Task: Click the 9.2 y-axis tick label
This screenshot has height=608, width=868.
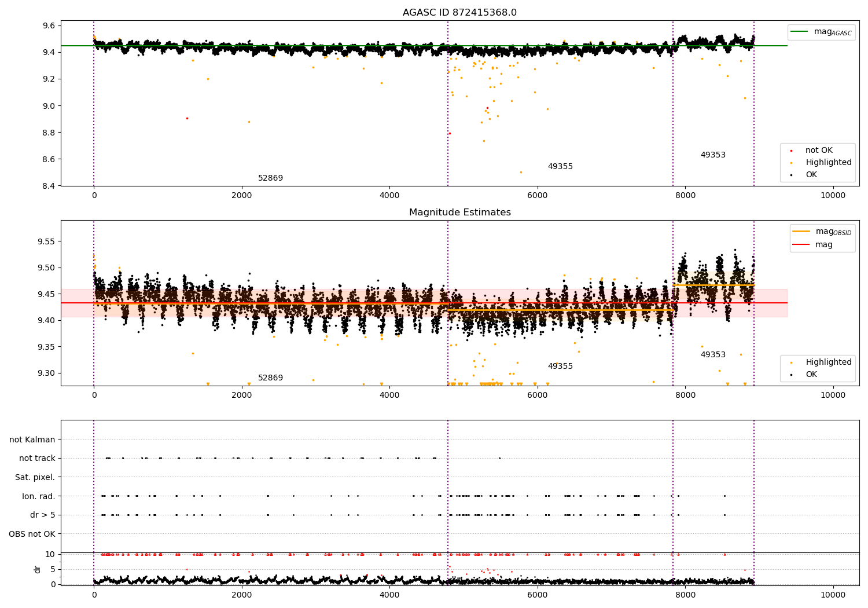Action: coord(49,79)
